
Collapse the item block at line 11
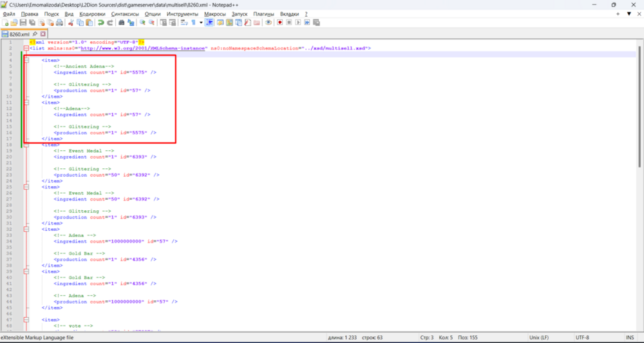click(x=26, y=103)
